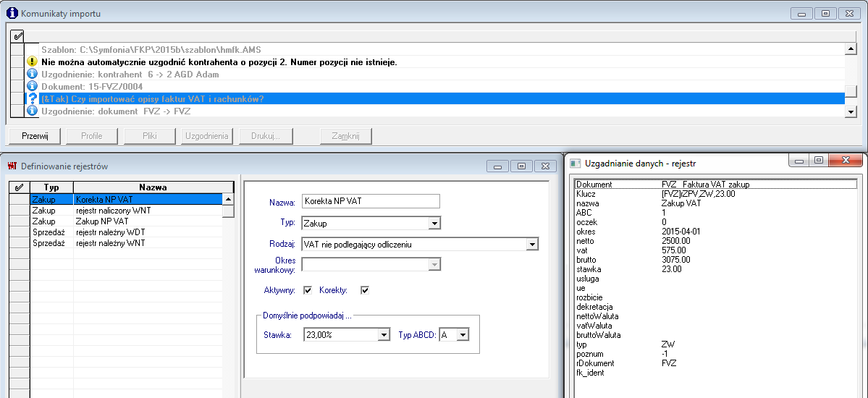The image size is (868, 398).
Task: Click the warning icon beside 'Nie można automatycznie uzgodnić' message
Action: pyautogui.click(x=32, y=62)
